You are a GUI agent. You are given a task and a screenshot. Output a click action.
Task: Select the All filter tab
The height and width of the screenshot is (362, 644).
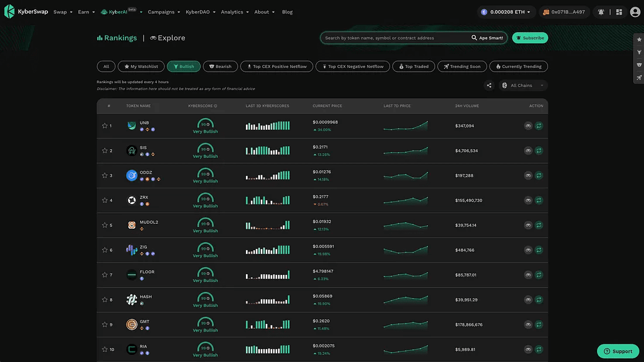[106, 67]
